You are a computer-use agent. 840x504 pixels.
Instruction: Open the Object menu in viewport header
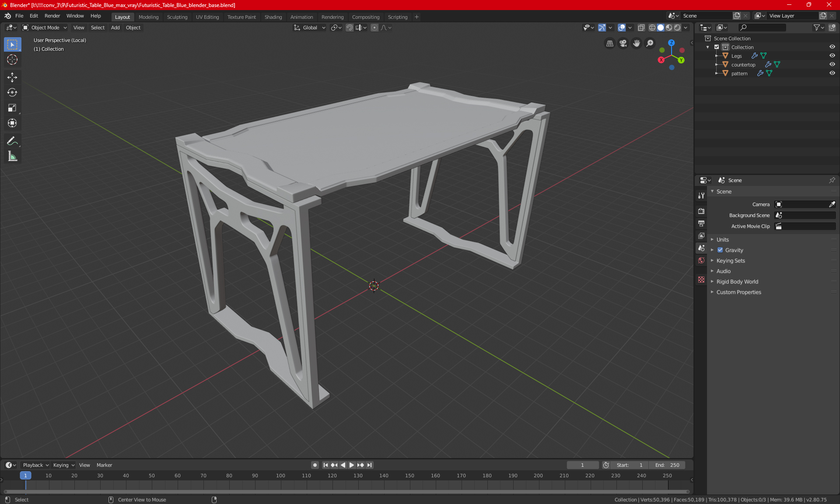click(x=133, y=28)
